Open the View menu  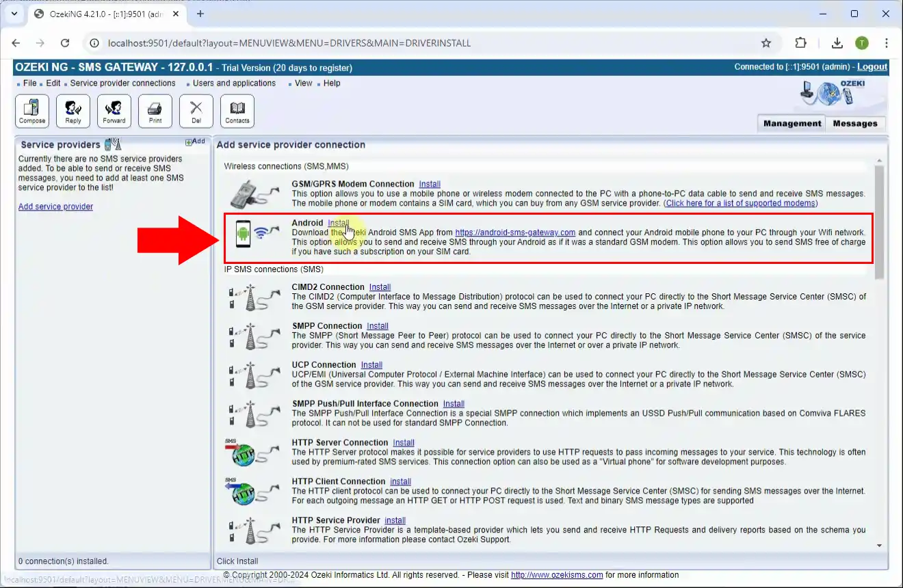click(x=304, y=83)
